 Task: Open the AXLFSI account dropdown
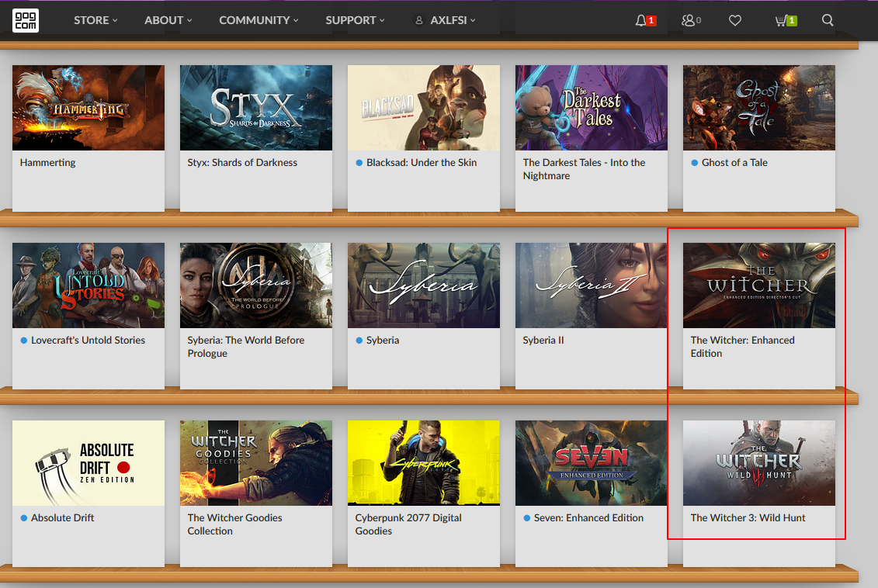coord(453,20)
